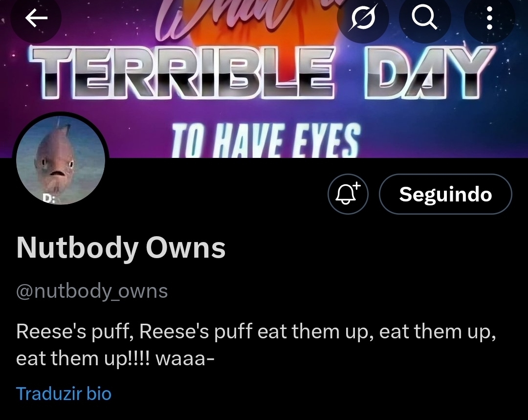Click the word DAY in header image
Screen dimensions: 528x420
(x=430, y=72)
